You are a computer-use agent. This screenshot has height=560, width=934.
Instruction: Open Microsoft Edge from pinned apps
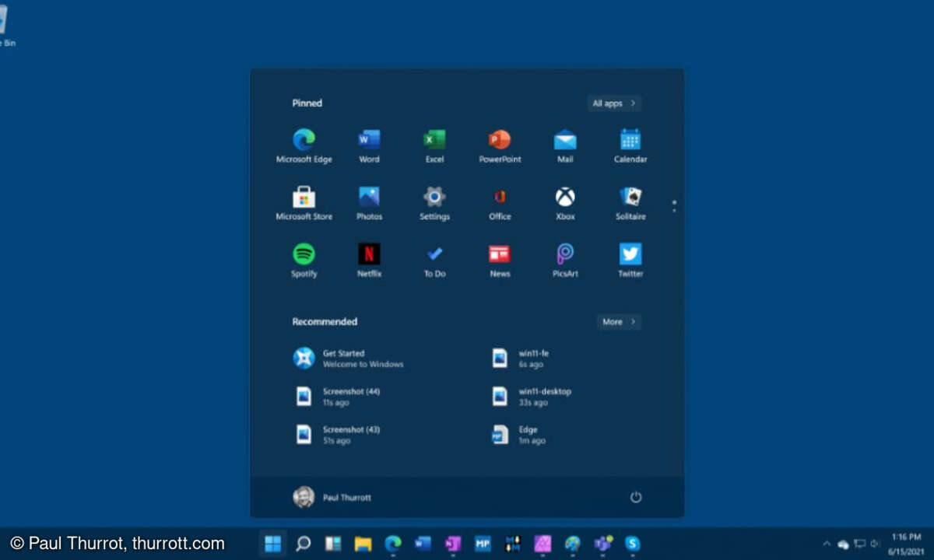(304, 146)
